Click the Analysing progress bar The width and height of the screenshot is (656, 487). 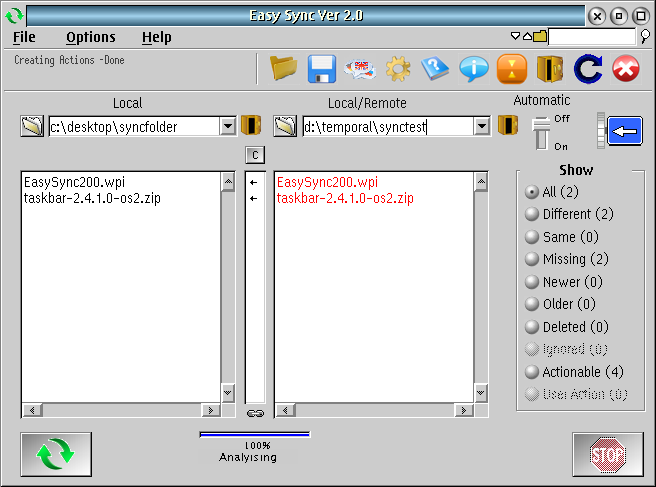[x=255, y=435]
